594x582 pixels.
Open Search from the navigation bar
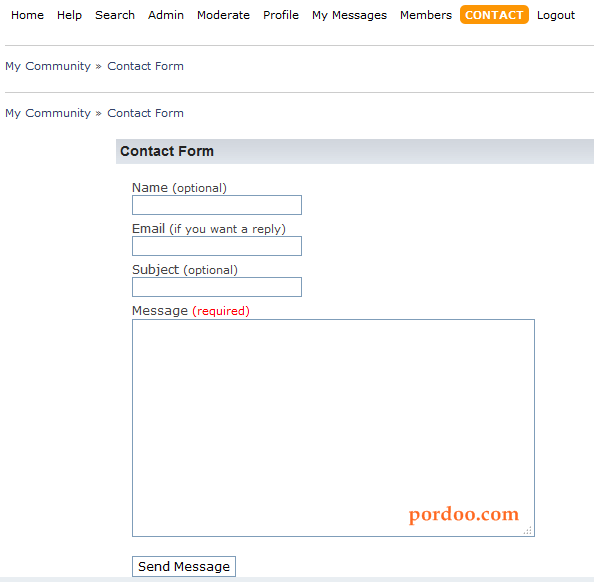(x=115, y=15)
